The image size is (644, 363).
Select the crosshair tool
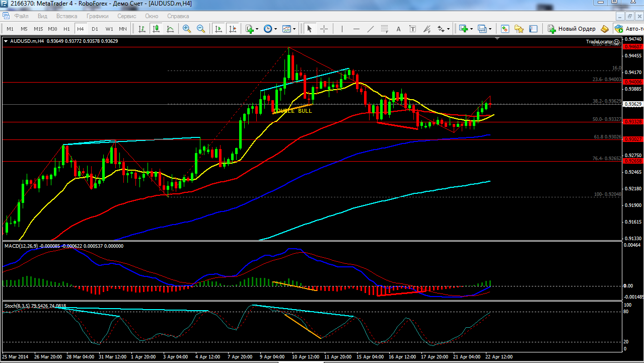324,29
